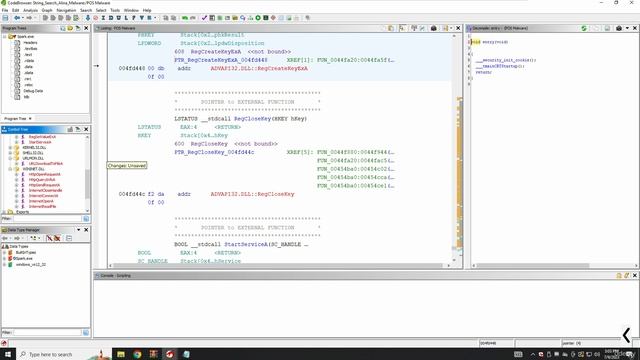Jump to next data (D) icon
The image size is (640, 360).
tap(111, 18)
